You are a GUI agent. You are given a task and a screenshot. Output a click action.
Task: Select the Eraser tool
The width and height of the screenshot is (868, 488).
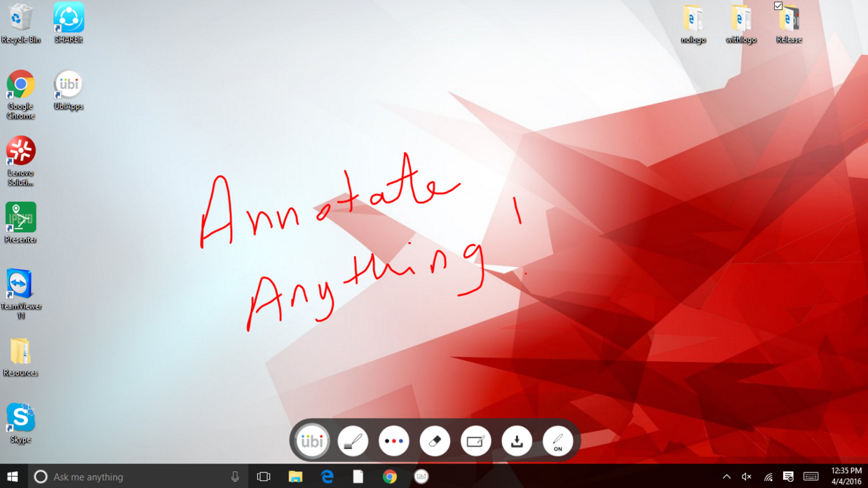pos(435,441)
